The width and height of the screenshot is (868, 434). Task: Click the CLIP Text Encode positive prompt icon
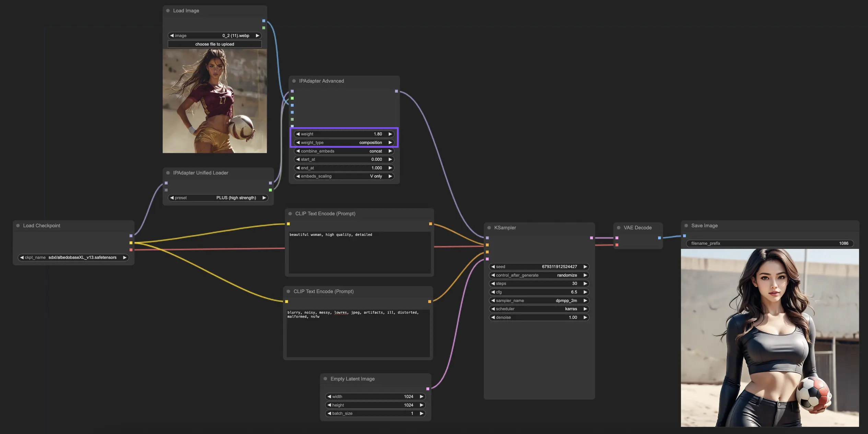pyautogui.click(x=290, y=214)
